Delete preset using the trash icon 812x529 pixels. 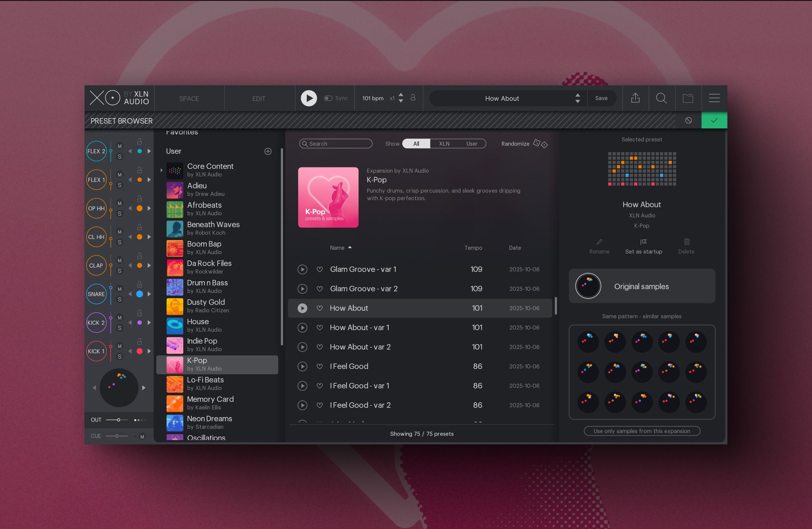[686, 242]
